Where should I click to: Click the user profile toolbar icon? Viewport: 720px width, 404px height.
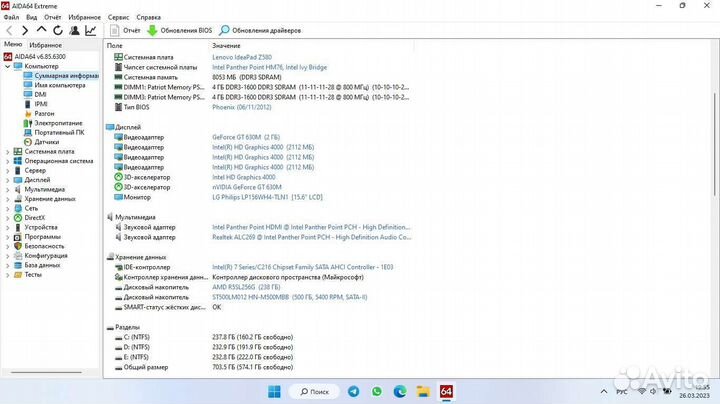[x=74, y=30]
